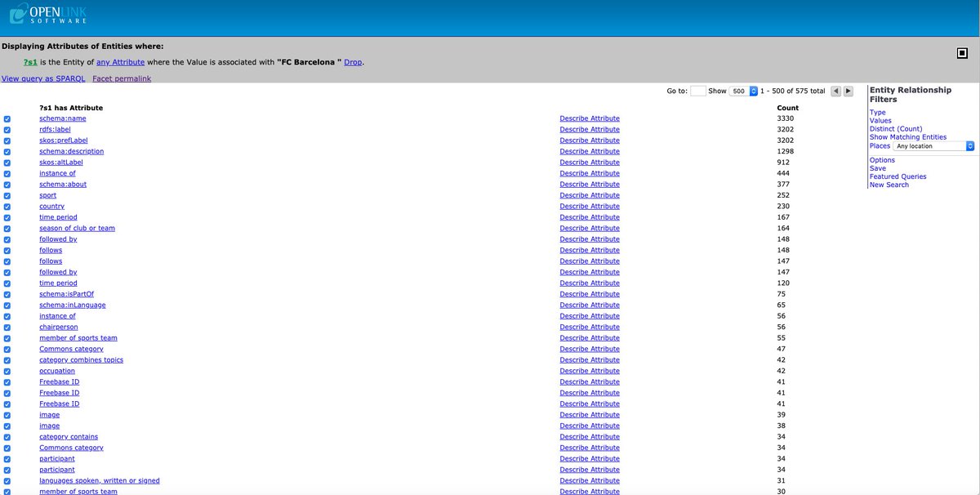Describe Attribute for category contains row
The image size is (980, 495).
click(590, 437)
